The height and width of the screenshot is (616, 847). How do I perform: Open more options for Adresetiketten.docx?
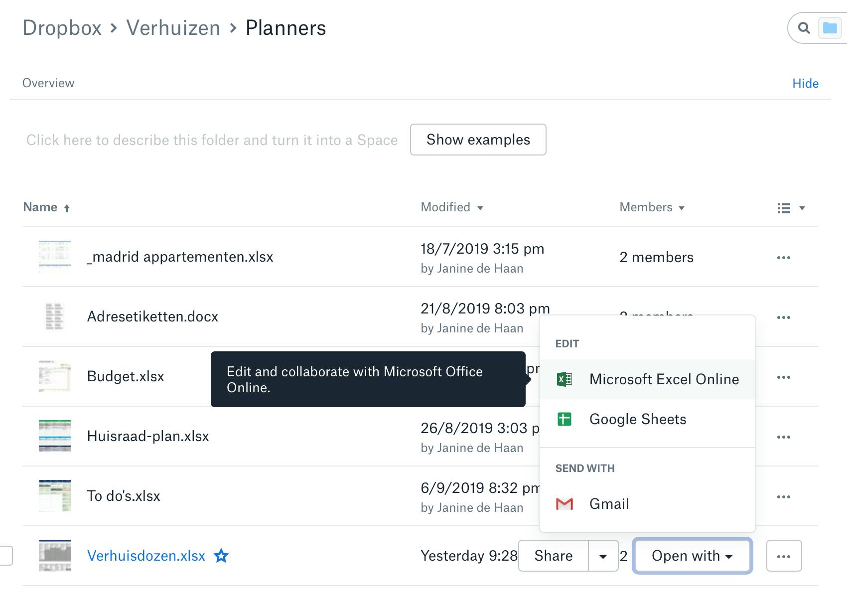coord(784,317)
